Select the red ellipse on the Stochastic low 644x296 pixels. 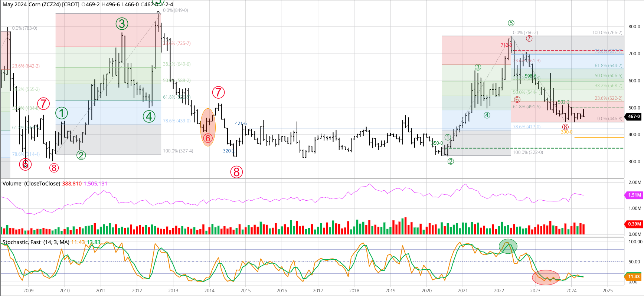click(545, 277)
